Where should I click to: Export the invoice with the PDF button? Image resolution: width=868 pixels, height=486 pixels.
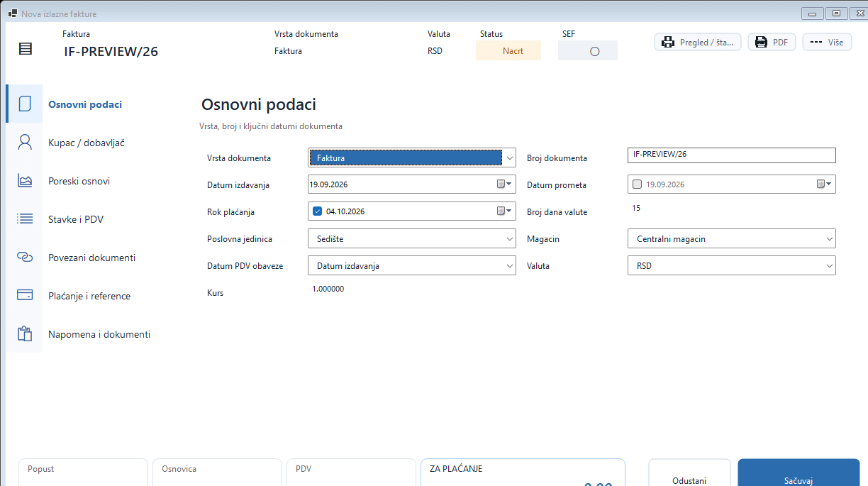tap(772, 43)
